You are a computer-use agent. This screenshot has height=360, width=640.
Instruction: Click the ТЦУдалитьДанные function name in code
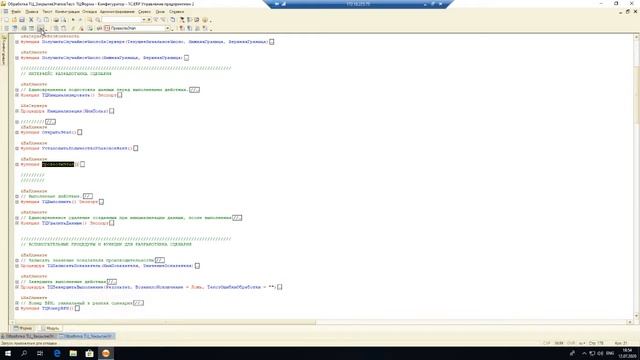coord(62,223)
